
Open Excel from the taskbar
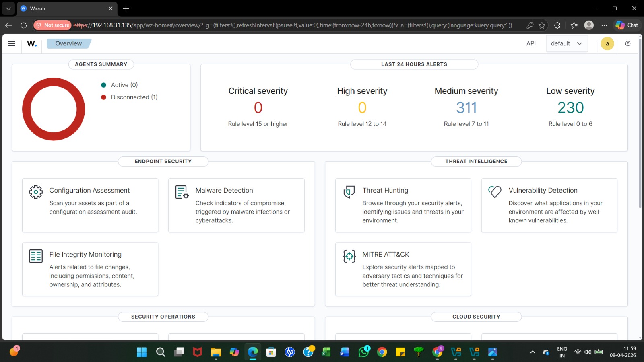(326, 352)
